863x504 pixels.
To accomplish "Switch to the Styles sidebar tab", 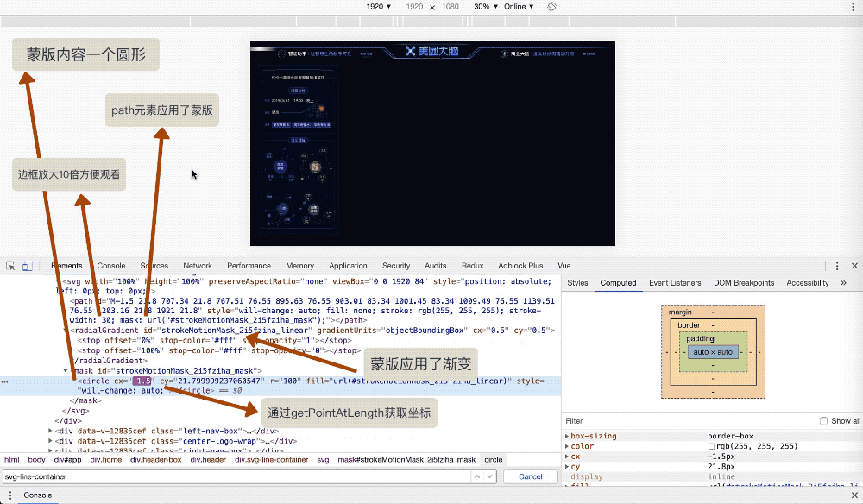I will click(577, 283).
